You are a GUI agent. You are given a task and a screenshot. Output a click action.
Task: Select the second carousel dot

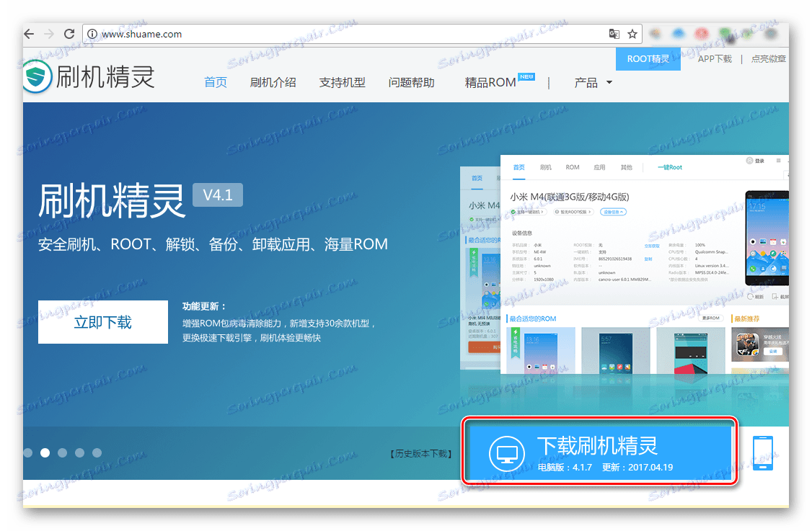coord(45,453)
